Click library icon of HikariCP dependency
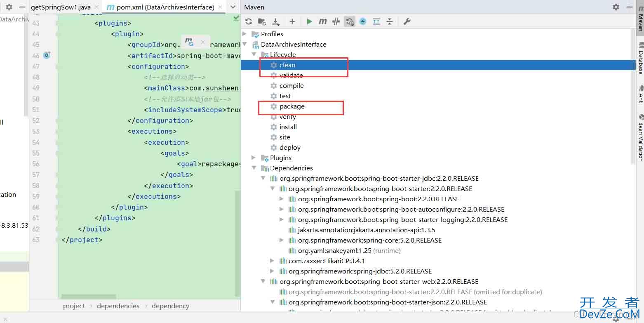The image size is (644, 323). click(283, 261)
